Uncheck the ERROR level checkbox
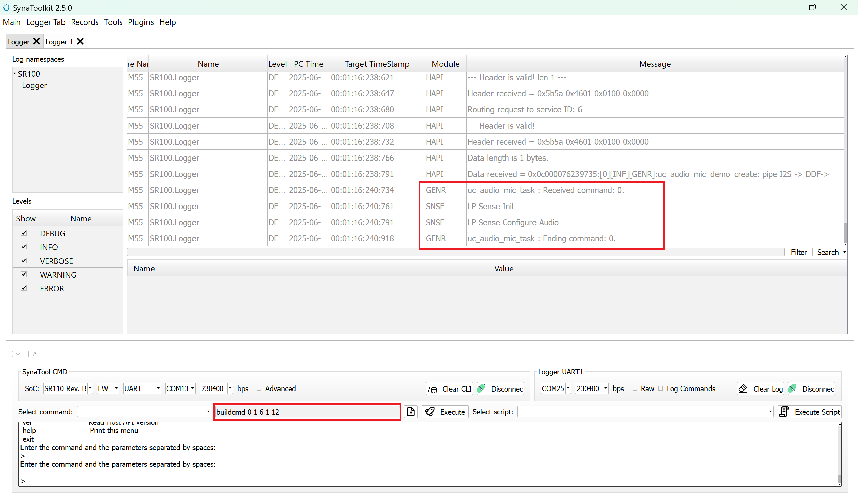Image resolution: width=858 pixels, height=504 pixels. pos(24,288)
